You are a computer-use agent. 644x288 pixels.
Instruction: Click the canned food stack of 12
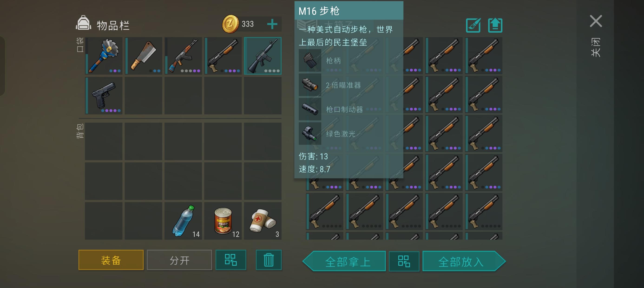pos(223,221)
